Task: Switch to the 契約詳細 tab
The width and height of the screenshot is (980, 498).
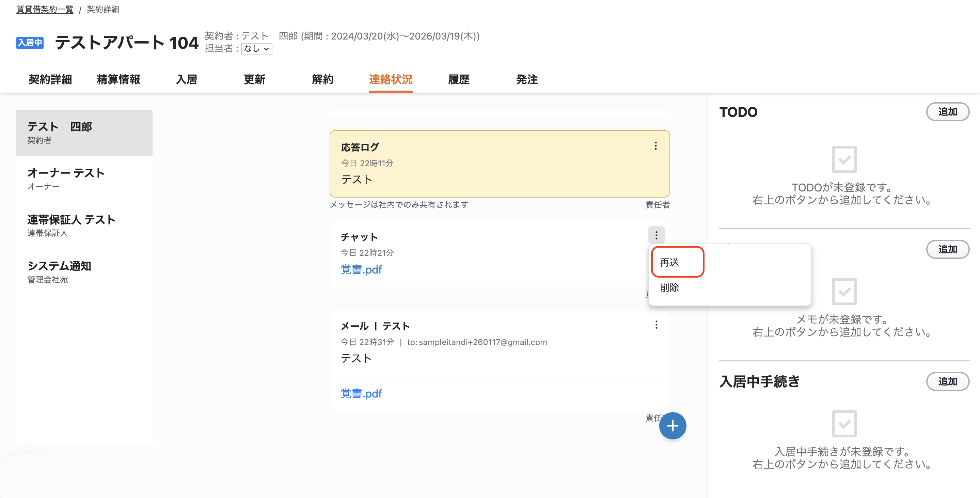Action: 50,79
